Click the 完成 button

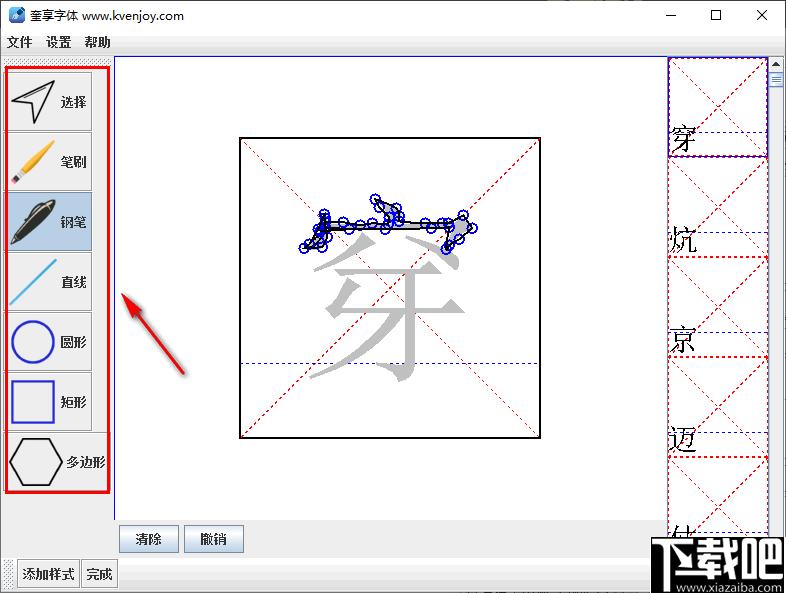click(99, 573)
